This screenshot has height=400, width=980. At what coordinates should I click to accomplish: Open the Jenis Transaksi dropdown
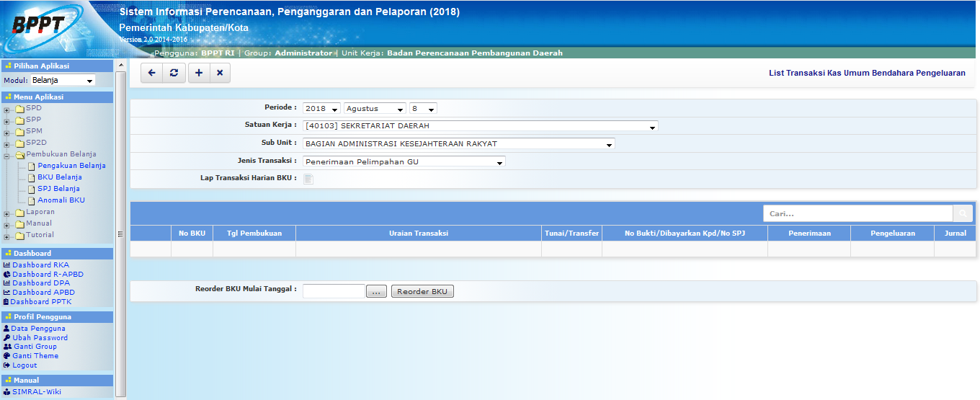[x=404, y=161]
